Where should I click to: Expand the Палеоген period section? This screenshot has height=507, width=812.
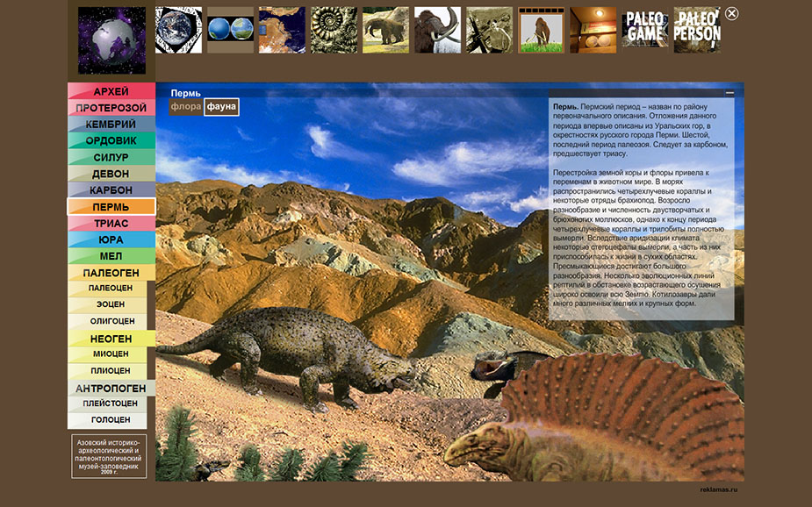111,273
